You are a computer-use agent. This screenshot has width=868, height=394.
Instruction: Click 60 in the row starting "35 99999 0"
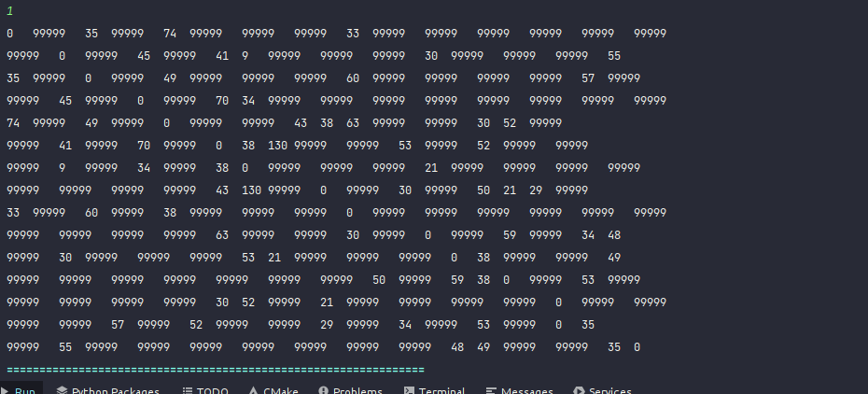pos(353,78)
